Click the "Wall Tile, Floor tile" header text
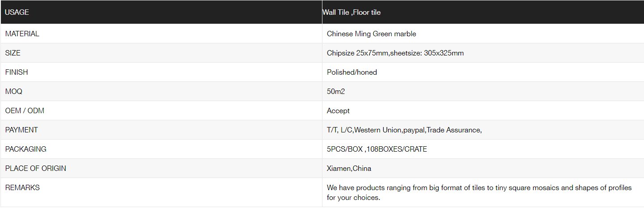Viewport: 644px width, 208px height. pyautogui.click(x=352, y=13)
